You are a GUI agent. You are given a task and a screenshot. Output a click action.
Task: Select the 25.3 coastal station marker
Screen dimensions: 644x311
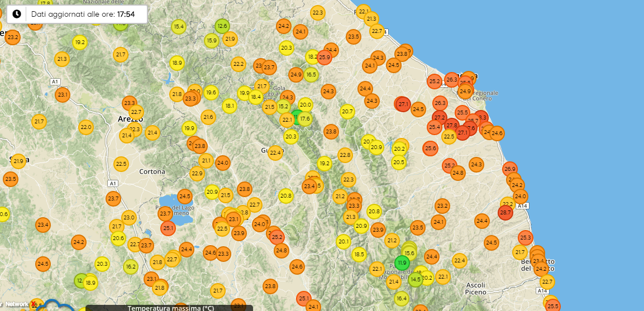(x=525, y=237)
